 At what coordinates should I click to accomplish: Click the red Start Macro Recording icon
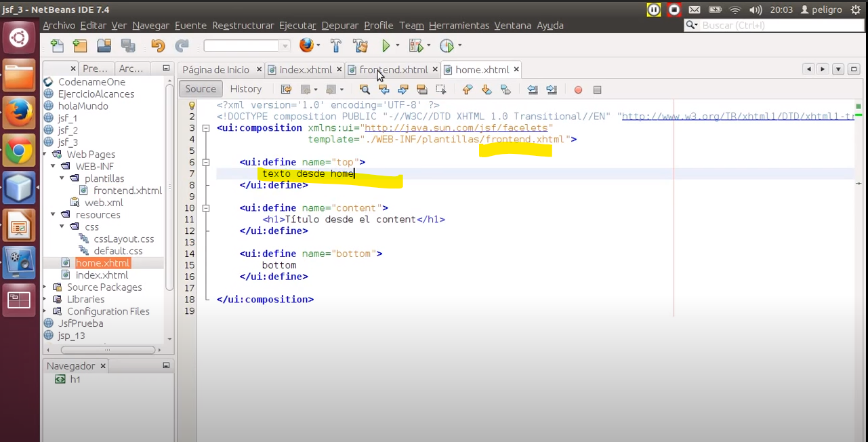tap(578, 89)
